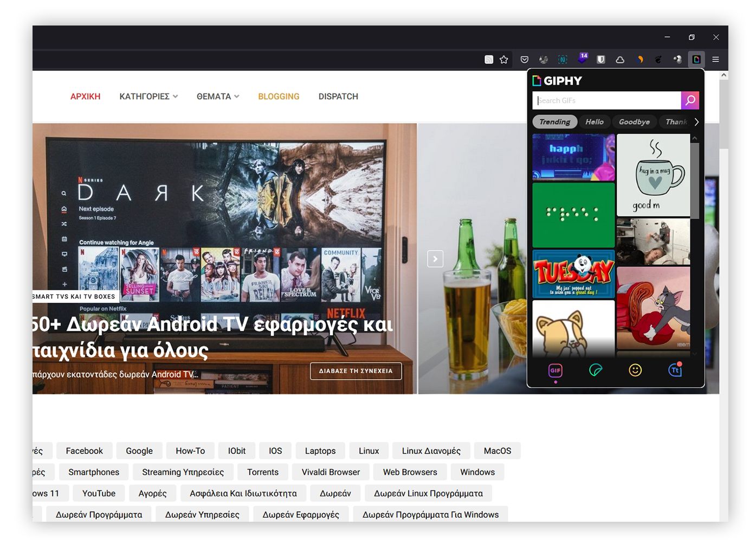This screenshot has height=550, width=756.
Task: Click the Save to Pocket toolbar icon
Action: (x=524, y=60)
